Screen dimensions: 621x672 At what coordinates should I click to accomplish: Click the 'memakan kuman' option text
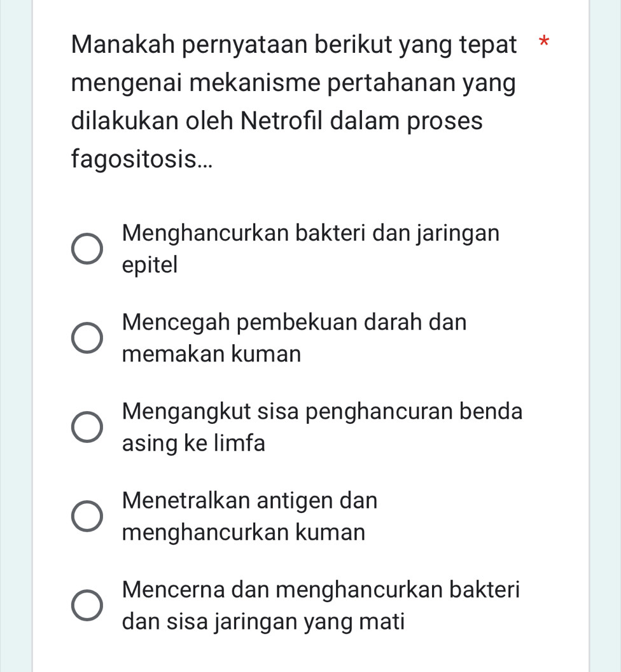click(211, 354)
